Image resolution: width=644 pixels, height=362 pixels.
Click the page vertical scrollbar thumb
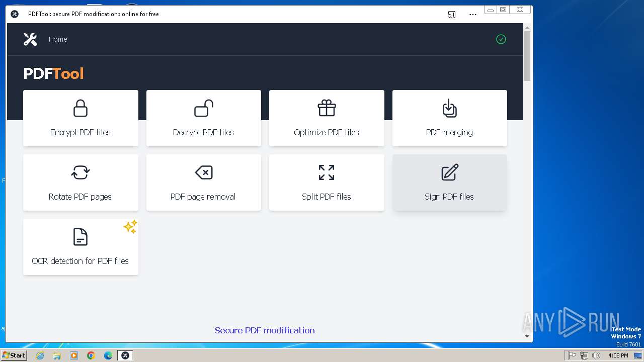[527, 56]
